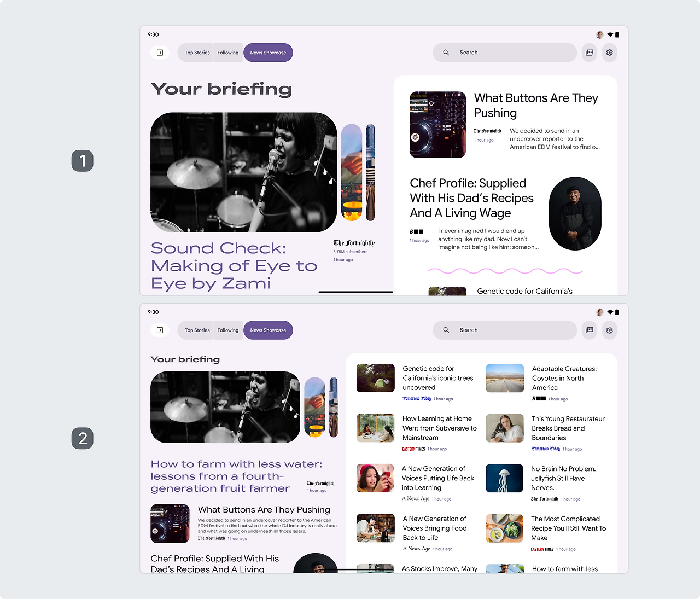
Task: Click the 3.75M subscribers text
Action: (x=351, y=252)
